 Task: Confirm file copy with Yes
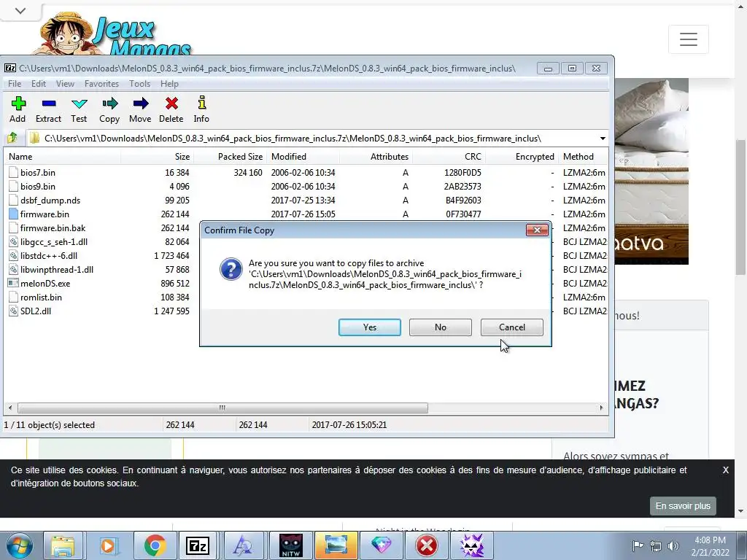point(370,327)
